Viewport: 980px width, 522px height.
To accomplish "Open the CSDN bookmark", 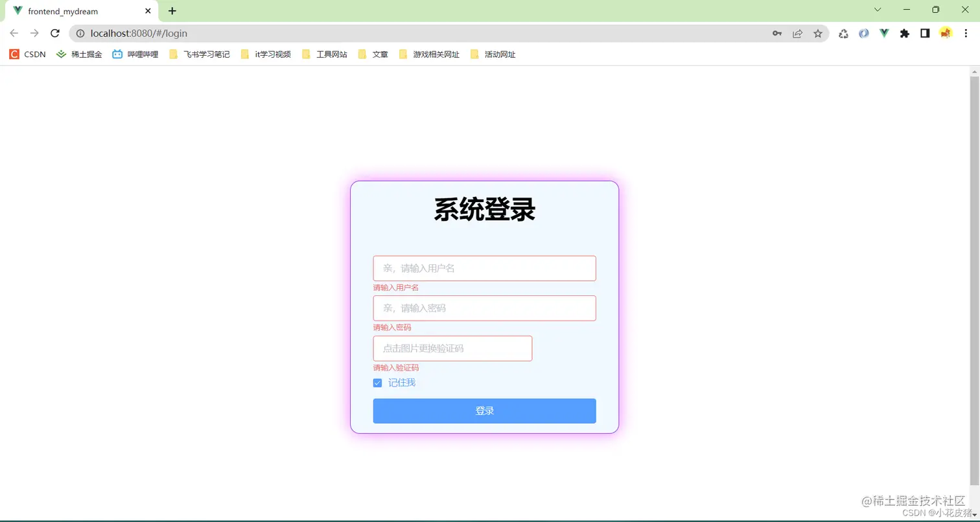I will pos(28,54).
